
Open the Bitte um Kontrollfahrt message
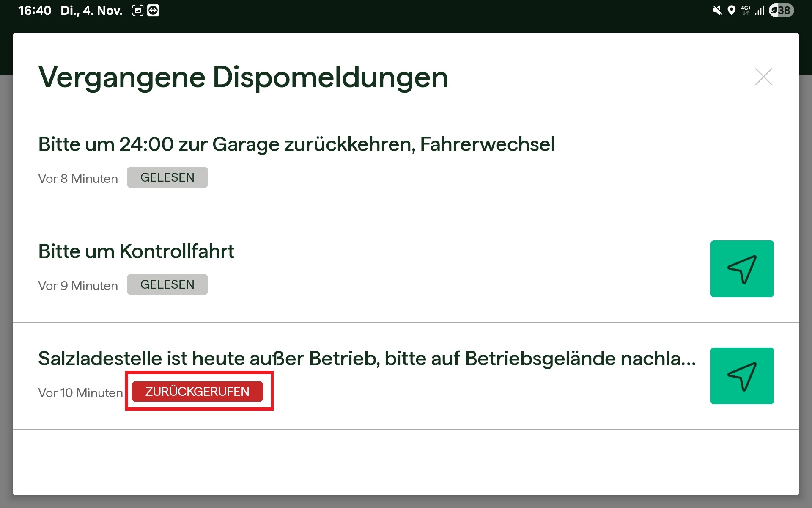tap(136, 251)
